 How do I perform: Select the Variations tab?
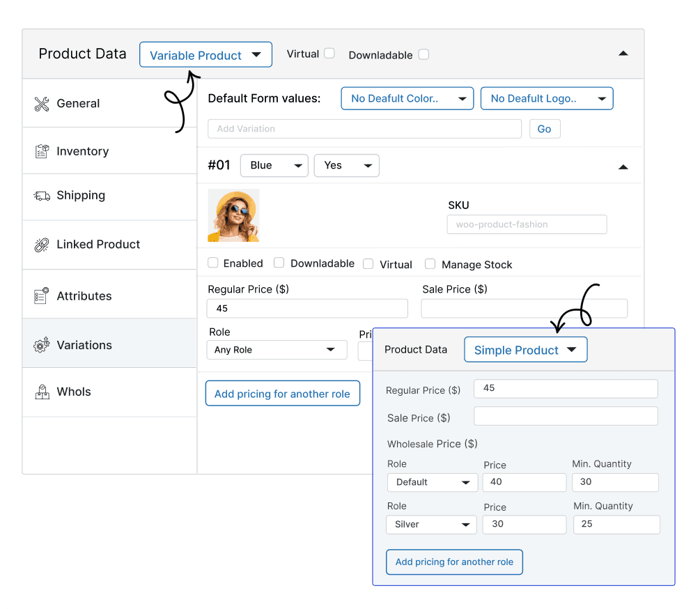coord(110,344)
